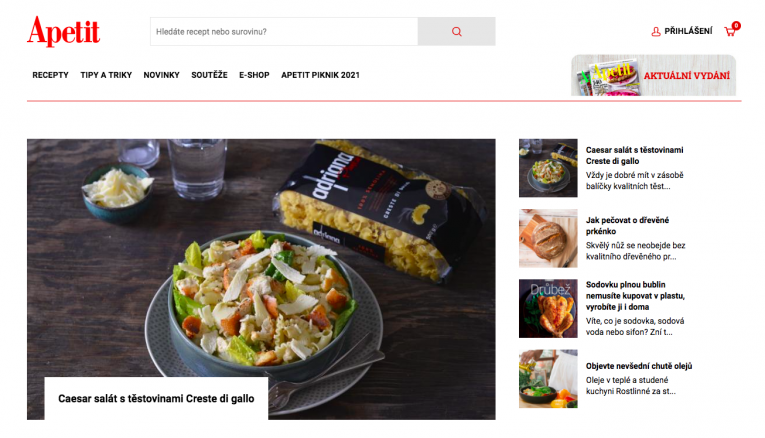Viewport: 765px width, 438px height.
Task: Open the Soutěže navigation item
Action: [x=209, y=75]
